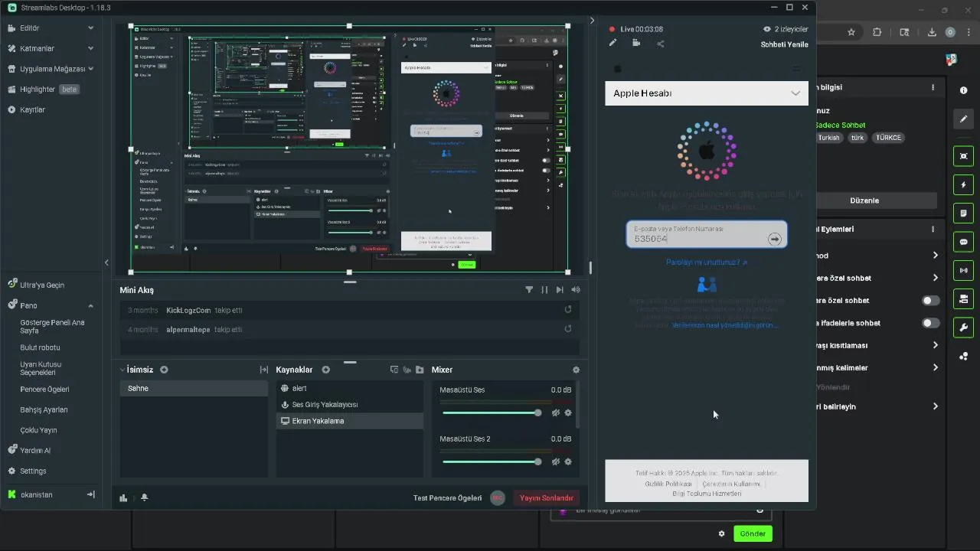This screenshot has height=551, width=980.
Task: Open the Mini Akış filter icon
Action: [x=529, y=290]
